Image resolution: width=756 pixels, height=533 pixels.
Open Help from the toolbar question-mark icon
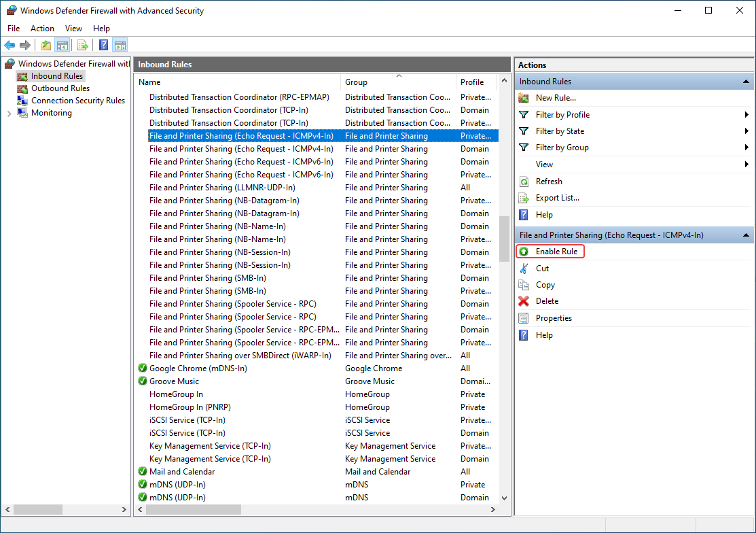[103, 46]
